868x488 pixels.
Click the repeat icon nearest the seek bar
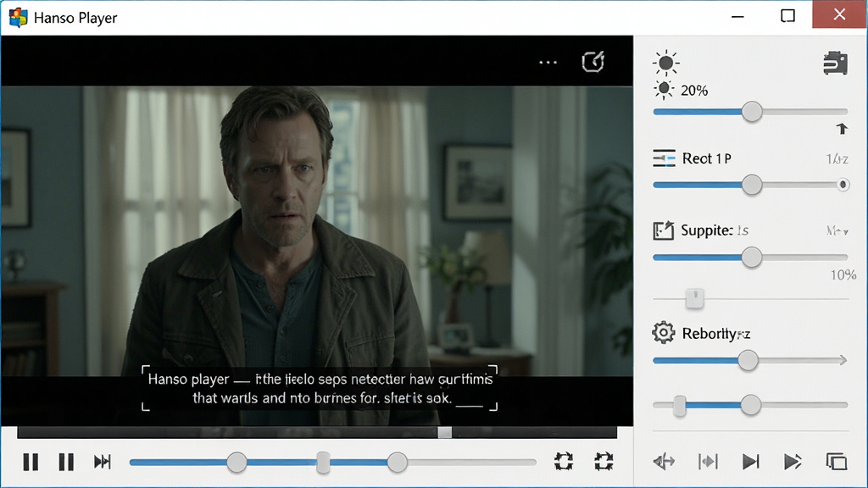click(564, 462)
